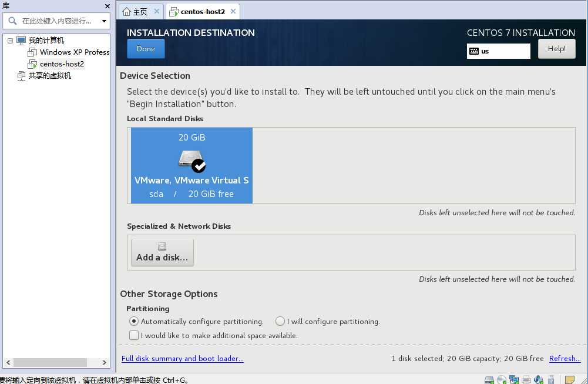Click the blue Done button

tap(146, 49)
